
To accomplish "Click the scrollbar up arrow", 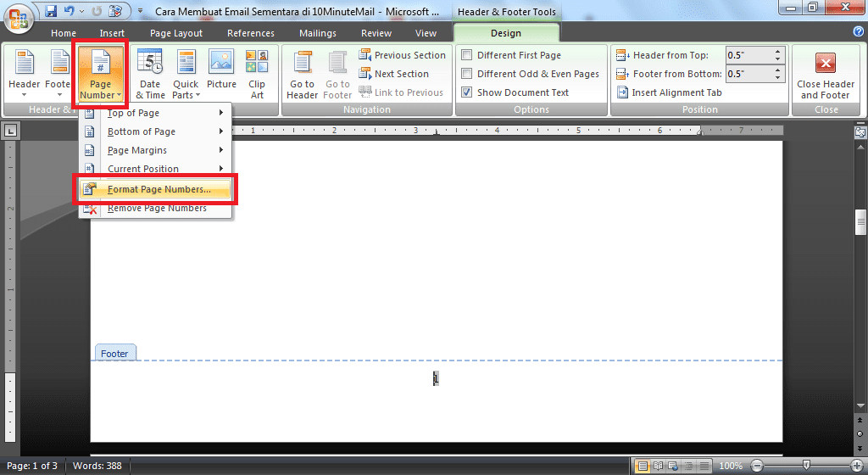I will click(x=860, y=148).
